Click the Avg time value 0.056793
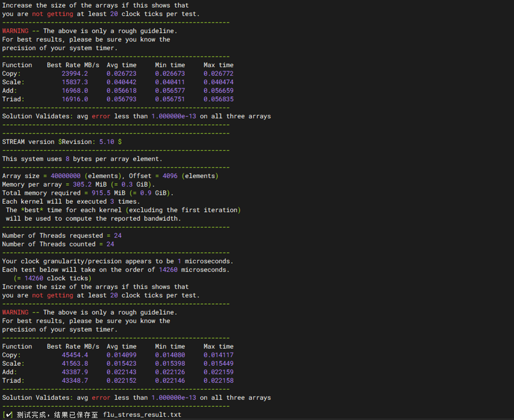This screenshot has width=514, height=420. point(121,99)
